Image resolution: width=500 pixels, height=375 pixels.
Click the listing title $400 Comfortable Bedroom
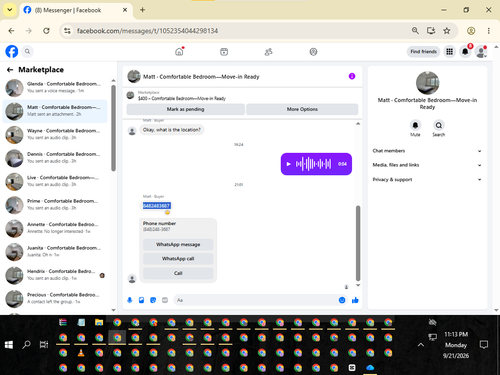(182, 98)
